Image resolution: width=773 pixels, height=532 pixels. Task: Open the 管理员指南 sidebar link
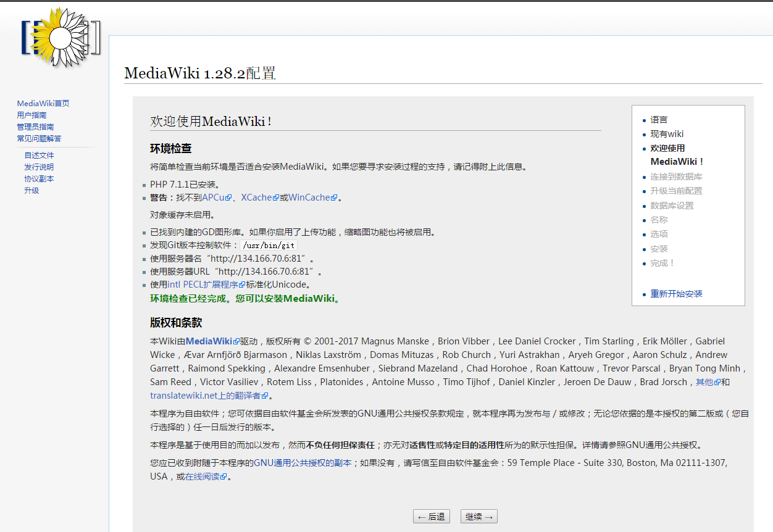pyautogui.click(x=35, y=127)
